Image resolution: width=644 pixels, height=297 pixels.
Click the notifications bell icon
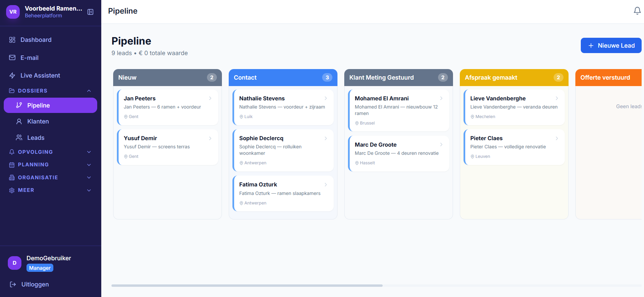click(637, 11)
